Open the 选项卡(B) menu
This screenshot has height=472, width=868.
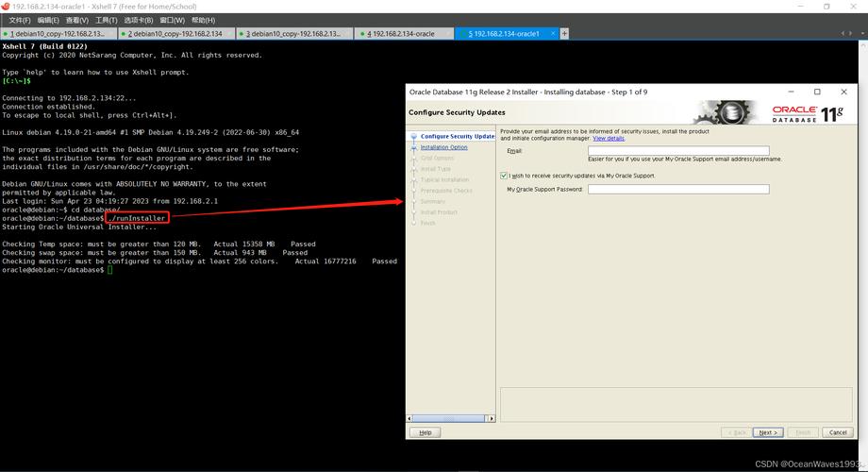(x=139, y=20)
